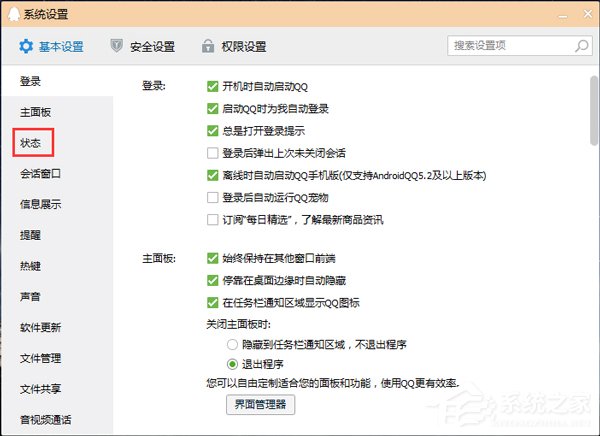Uncheck 启动QQ时为我自动登录
The width and height of the screenshot is (600, 436).
(x=212, y=109)
